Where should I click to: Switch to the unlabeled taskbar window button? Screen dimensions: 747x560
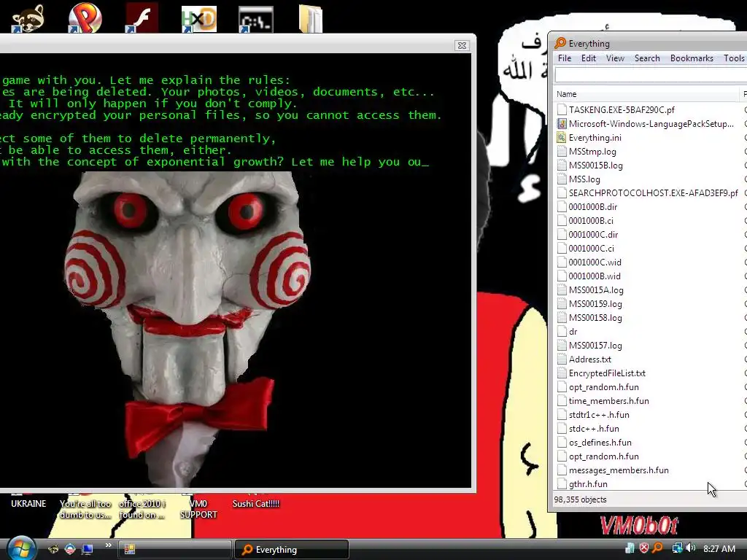(174, 550)
